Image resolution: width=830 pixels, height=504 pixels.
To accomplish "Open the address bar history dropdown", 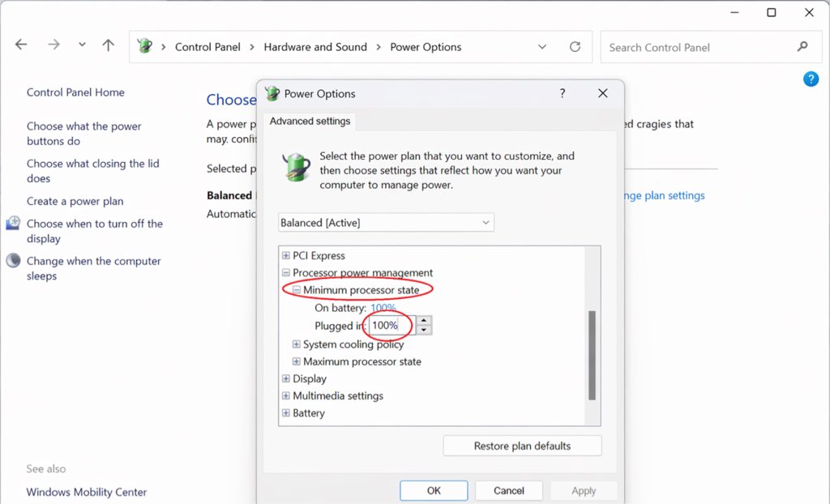I will [542, 46].
